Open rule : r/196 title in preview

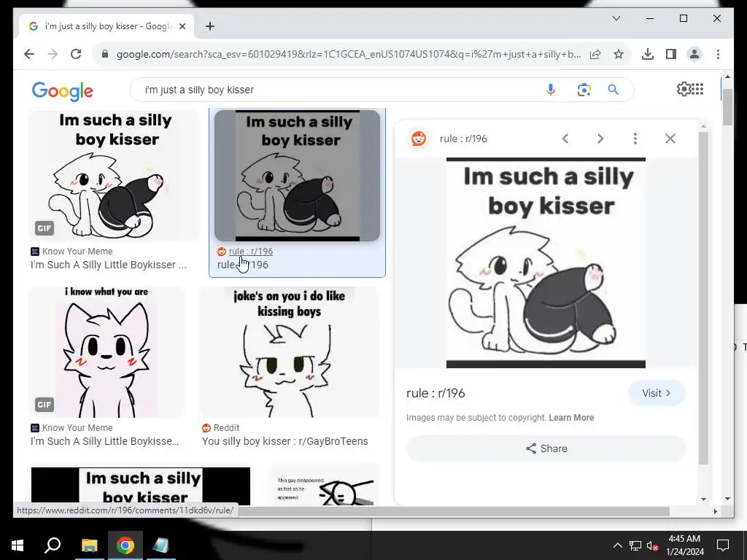point(436,393)
